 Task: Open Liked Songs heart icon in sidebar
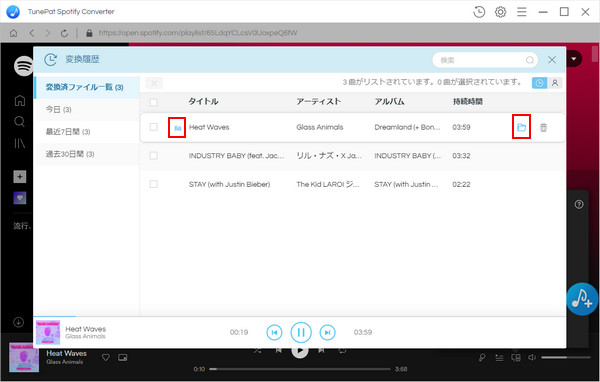pos(20,198)
